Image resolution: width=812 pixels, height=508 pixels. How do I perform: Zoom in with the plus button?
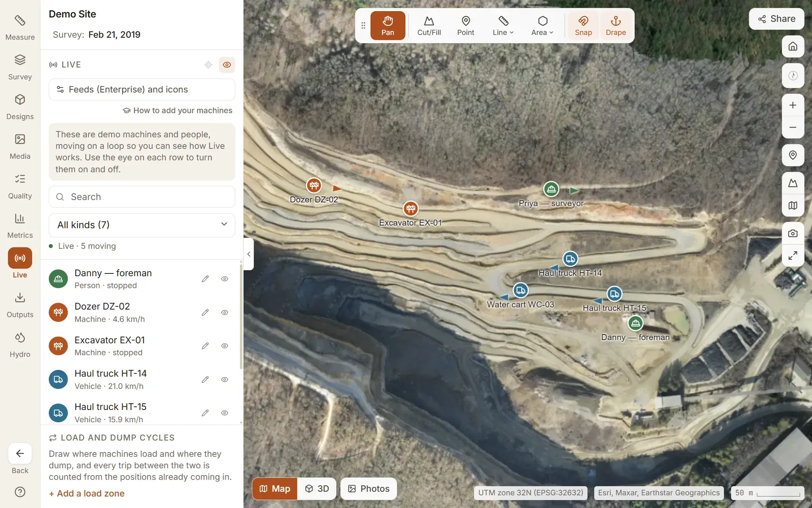pos(793,105)
